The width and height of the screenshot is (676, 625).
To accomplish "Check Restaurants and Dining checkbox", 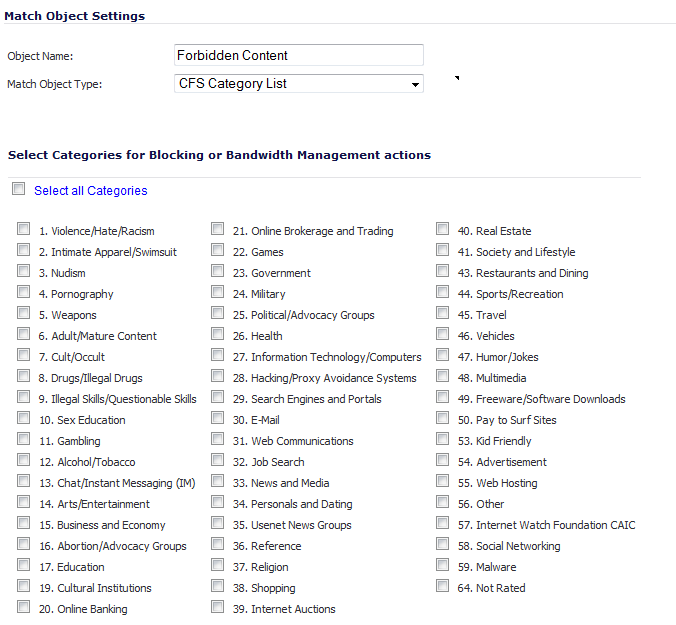I will (x=442, y=271).
